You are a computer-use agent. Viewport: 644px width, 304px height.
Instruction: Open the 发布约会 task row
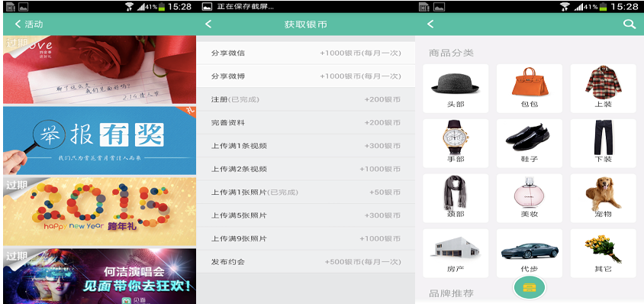[x=305, y=262]
